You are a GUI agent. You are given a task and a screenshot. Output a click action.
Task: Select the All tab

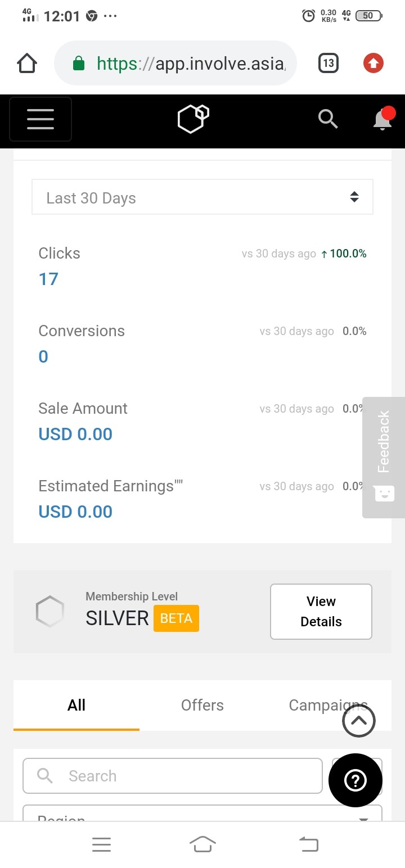pyautogui.click(x=76, y=705)
